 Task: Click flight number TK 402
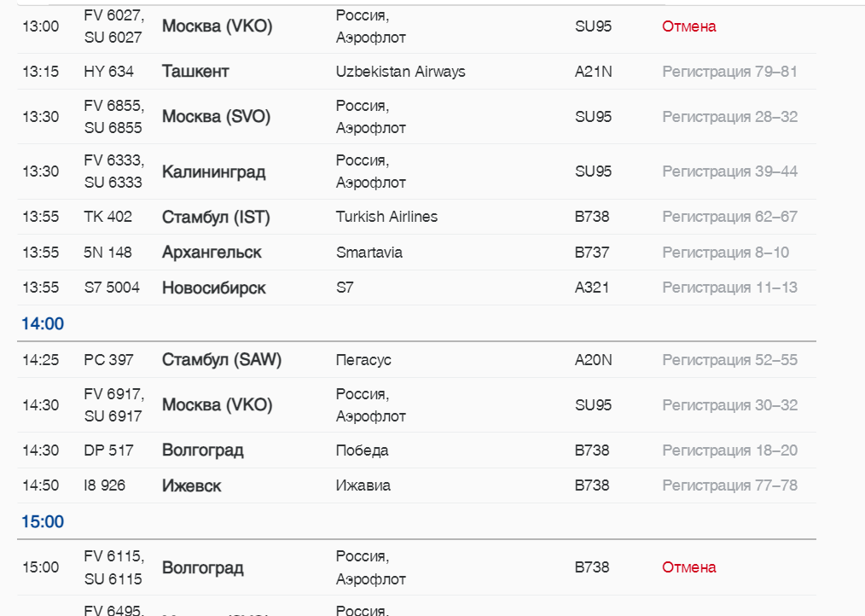click(108, 217)
